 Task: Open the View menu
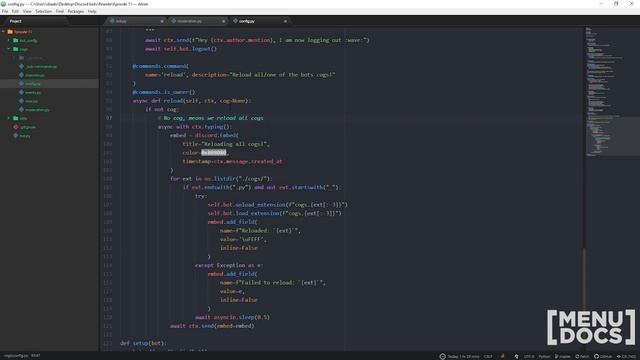tap(27, 11)
